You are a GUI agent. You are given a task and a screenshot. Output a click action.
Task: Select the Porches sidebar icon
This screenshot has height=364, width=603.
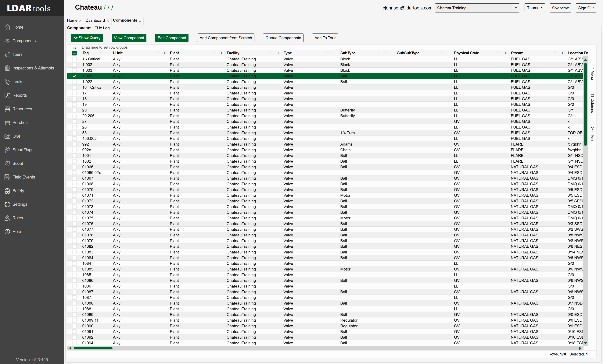click(x=7, y=123)
